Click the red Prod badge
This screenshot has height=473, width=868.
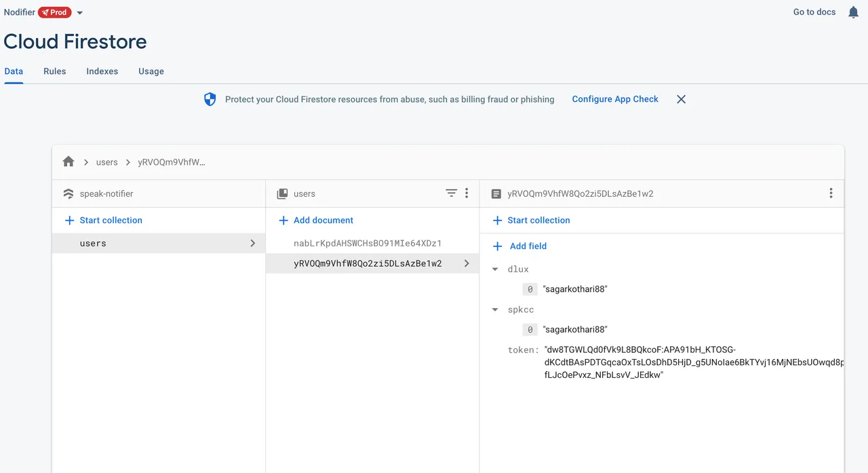tap(54, 12)
